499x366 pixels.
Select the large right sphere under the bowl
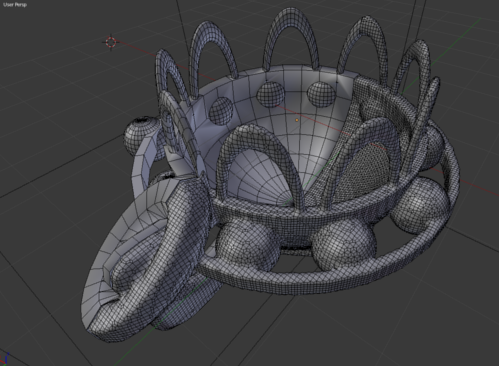(x=420, y=205)
